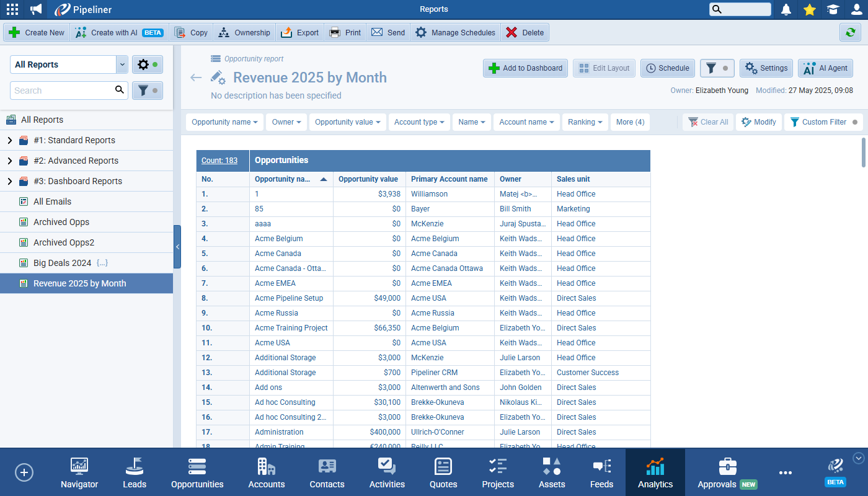
Task: Open the notifications bell
Action: click(x=786, y=9)
